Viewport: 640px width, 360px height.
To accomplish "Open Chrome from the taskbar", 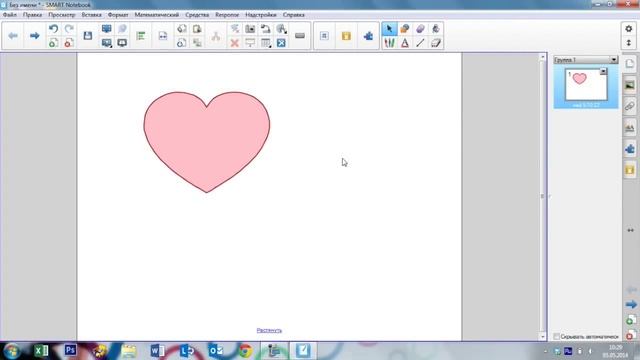I will coord(245,351).
